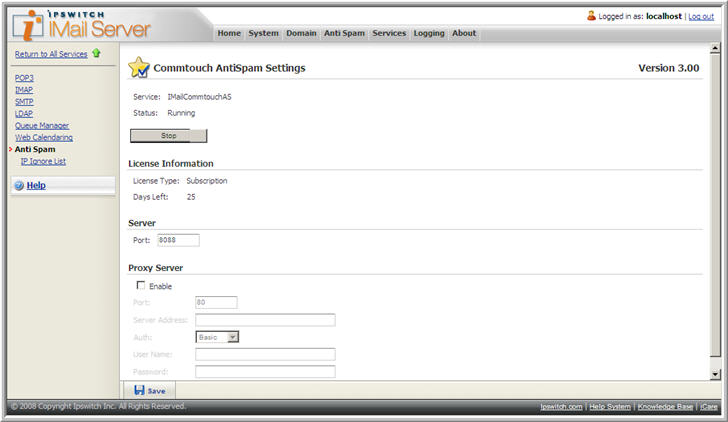Screen dimensions: 728x422
Task: Open iCare footer link
Action: point(708,407)
